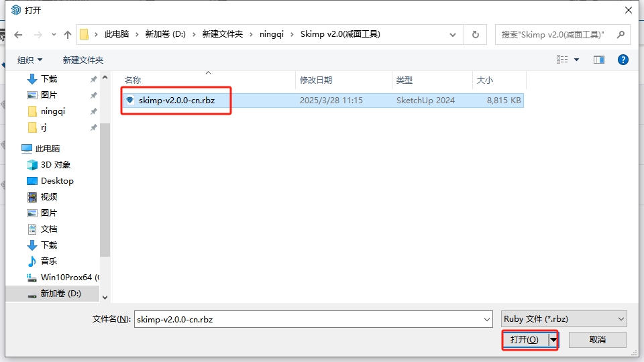Image resolution: width=644 pixels, height=362 pixels.
Task: Close the 打开 dialog window
Action: [629, 10]
